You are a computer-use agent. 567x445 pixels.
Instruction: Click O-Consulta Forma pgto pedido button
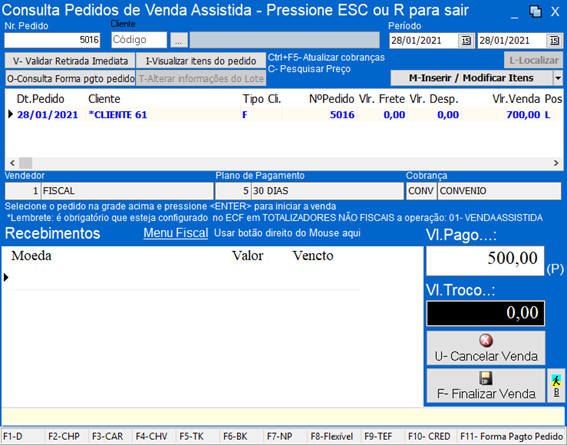(70, 78)
